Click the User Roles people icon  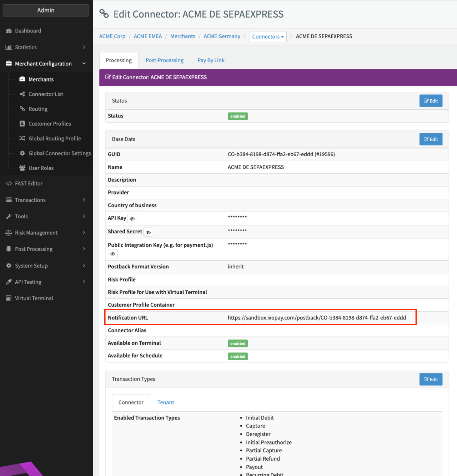22,168
